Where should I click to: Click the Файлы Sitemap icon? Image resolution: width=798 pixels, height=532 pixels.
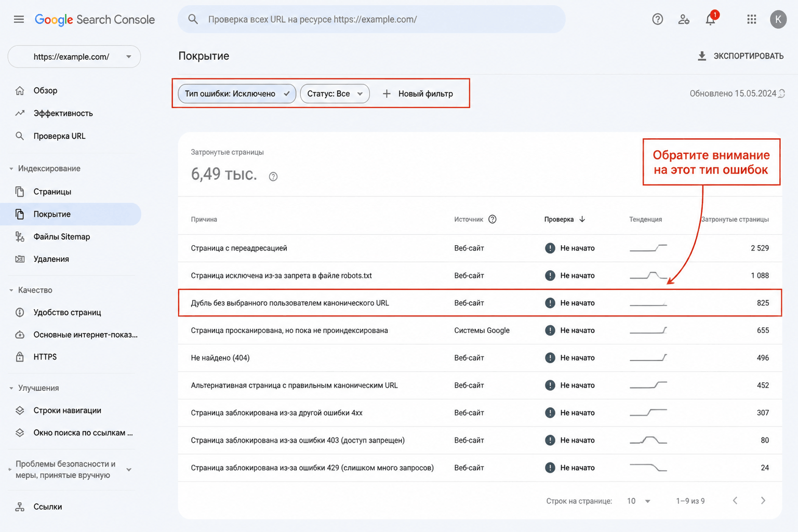tap(20, 236)
